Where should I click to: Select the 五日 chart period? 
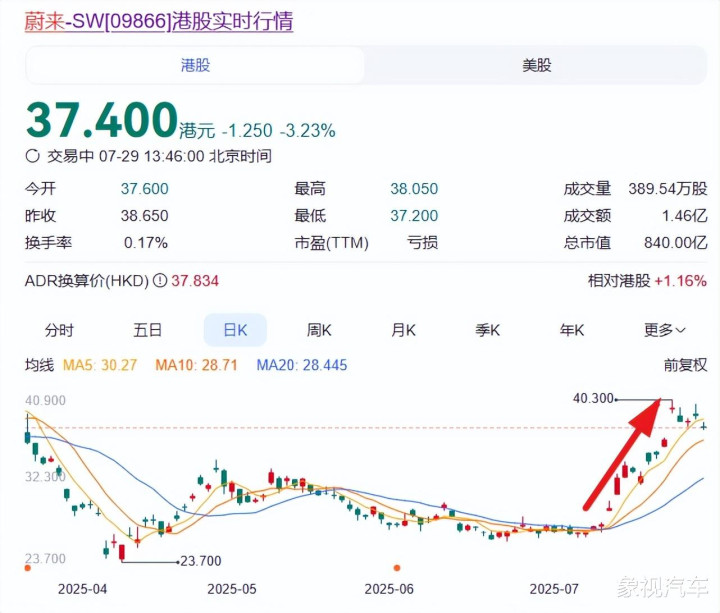pos(147,330)
